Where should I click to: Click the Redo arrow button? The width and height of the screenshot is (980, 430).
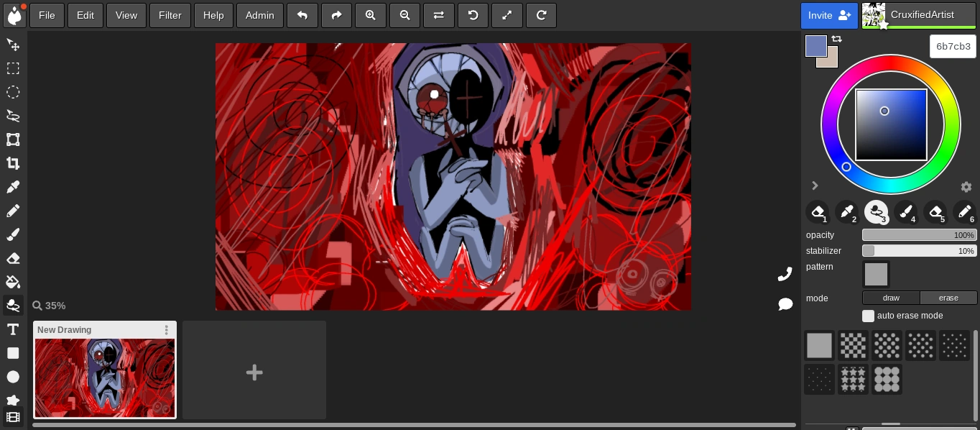click(x=336, y=15)
